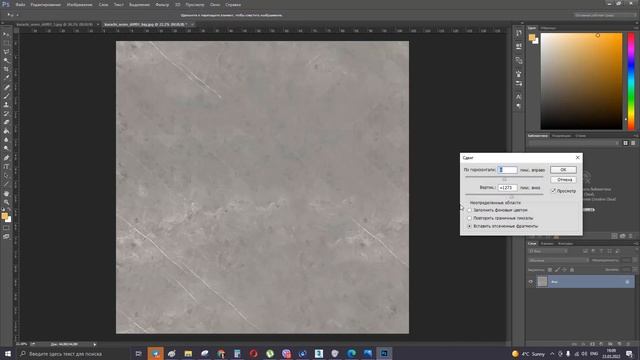Image resolution: width=640 pixels, height=360 pixels.
Task: Switch to the Коррекция tab
Action: tap(561, 136)
